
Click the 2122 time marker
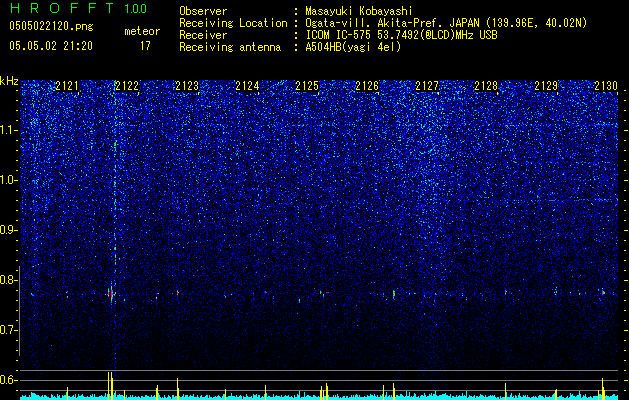(127, 86)
